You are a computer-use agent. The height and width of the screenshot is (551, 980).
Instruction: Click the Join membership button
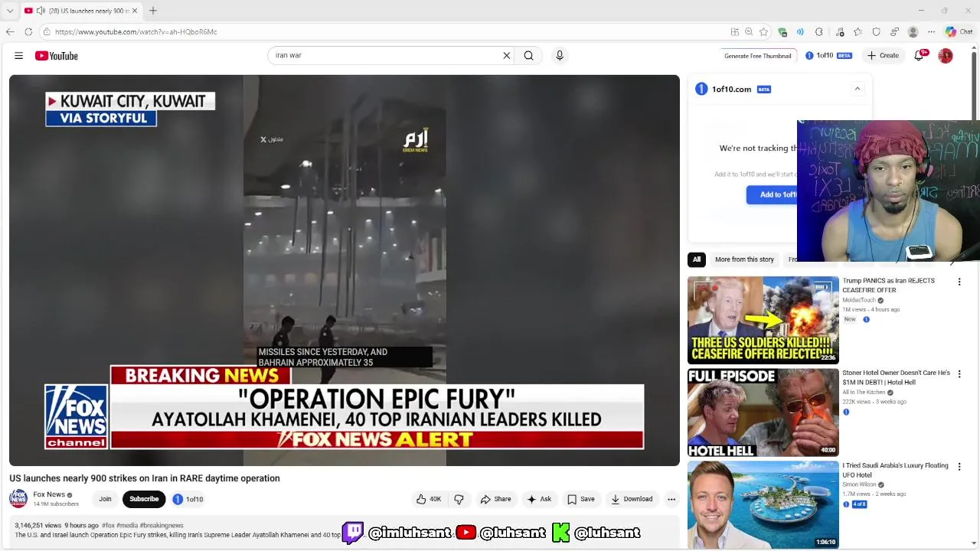point(105,499)
